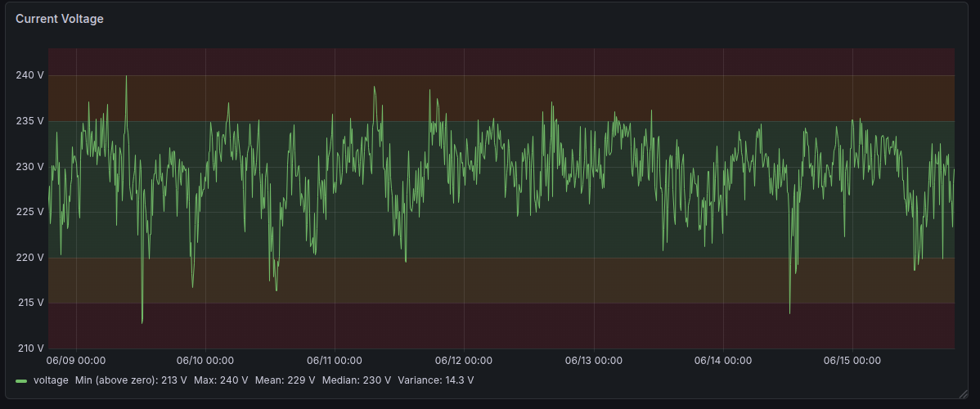The width and height of the screenshot is (980, 409).
Task: Click the 215 V y-axis label
Action: coord(29,303)
